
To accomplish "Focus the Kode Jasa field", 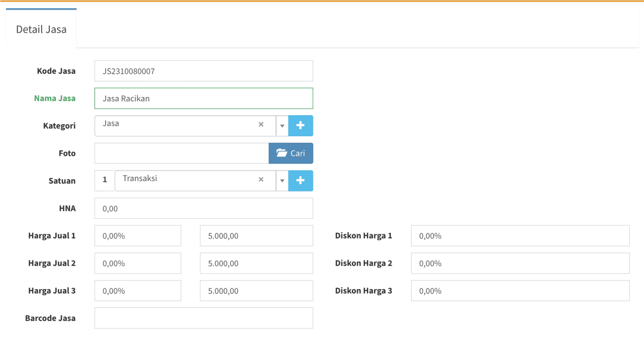I will 204,71.
